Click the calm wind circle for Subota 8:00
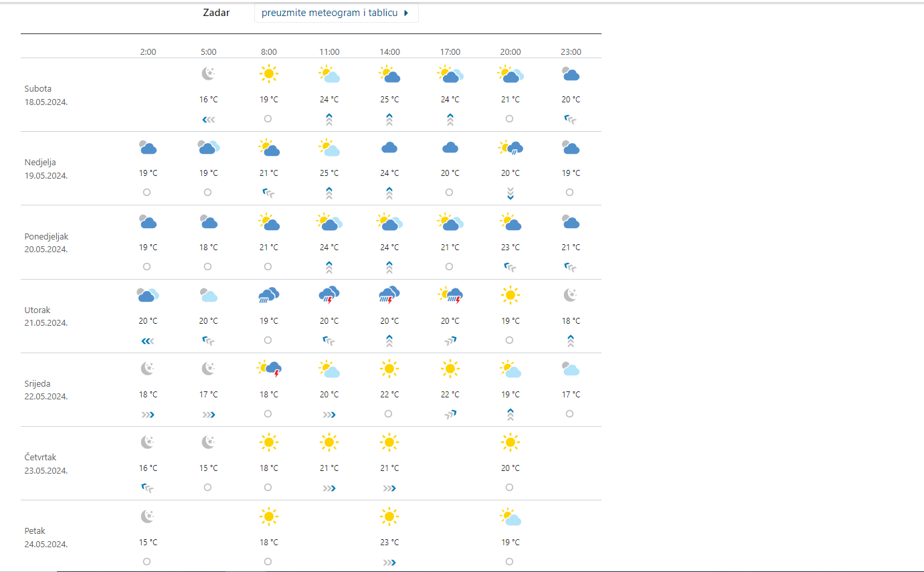 268,118
